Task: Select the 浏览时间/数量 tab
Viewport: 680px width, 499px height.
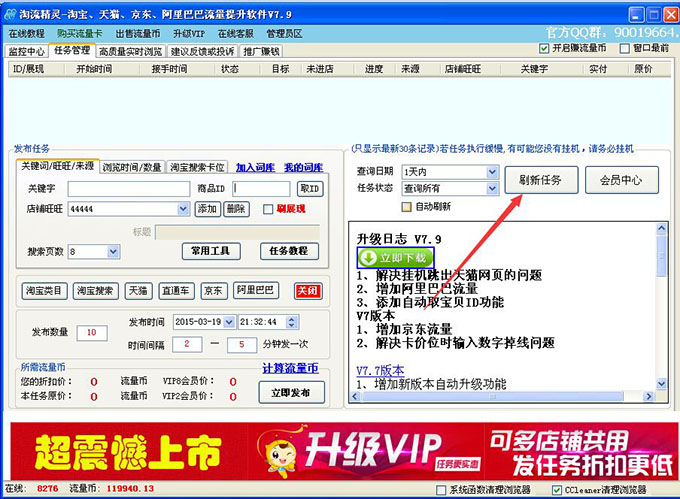Action: pyautogui.click(x=132, y=167)
